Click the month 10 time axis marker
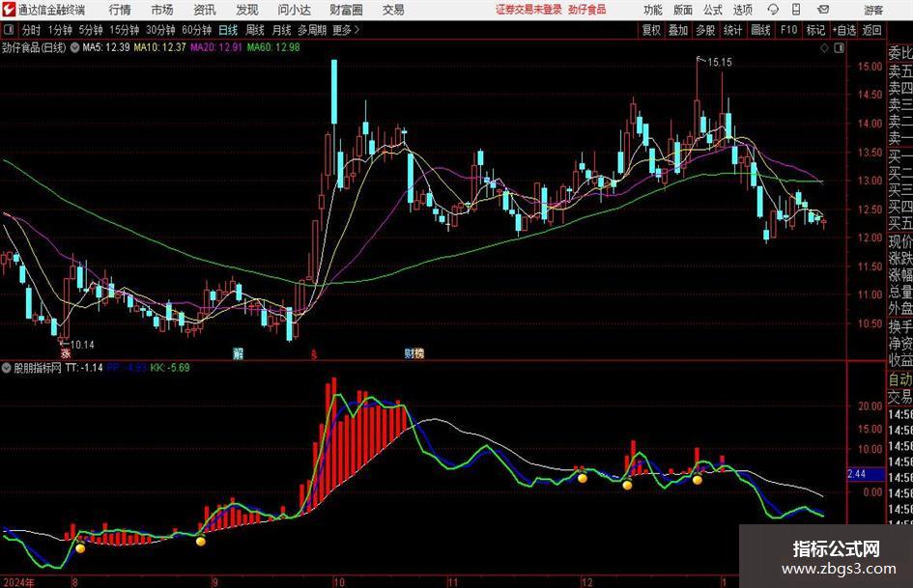The width and height of the screenshot is (913, 588). [x=339, y=582]
